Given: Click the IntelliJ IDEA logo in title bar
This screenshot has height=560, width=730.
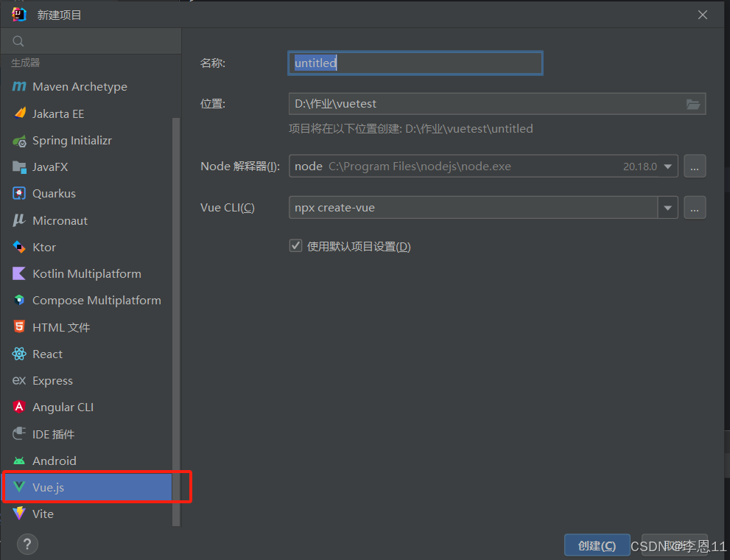Looking at the screenshot, I should (19, 15).
